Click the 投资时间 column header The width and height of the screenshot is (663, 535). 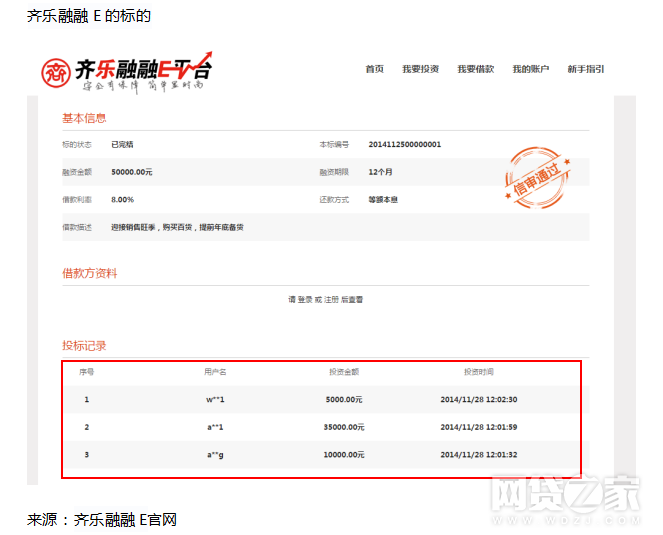(478, 372)
